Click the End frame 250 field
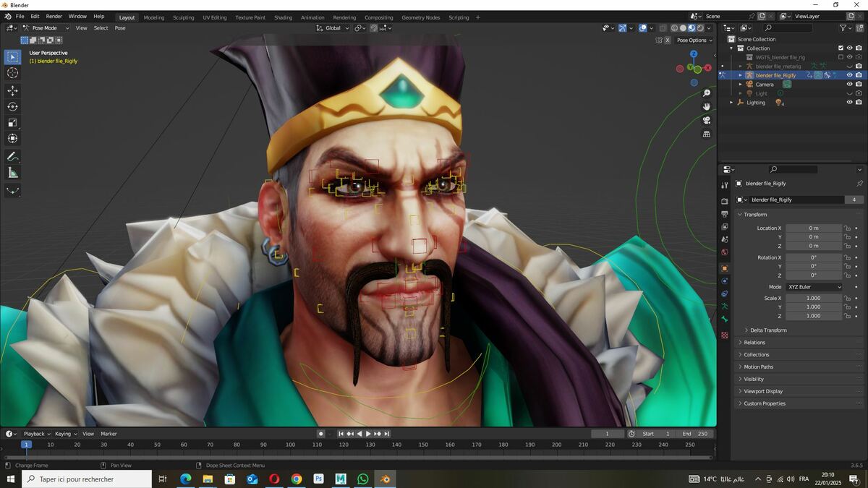Image resolution: width=868 pixels, height=488 pixels. coord(696,434)
